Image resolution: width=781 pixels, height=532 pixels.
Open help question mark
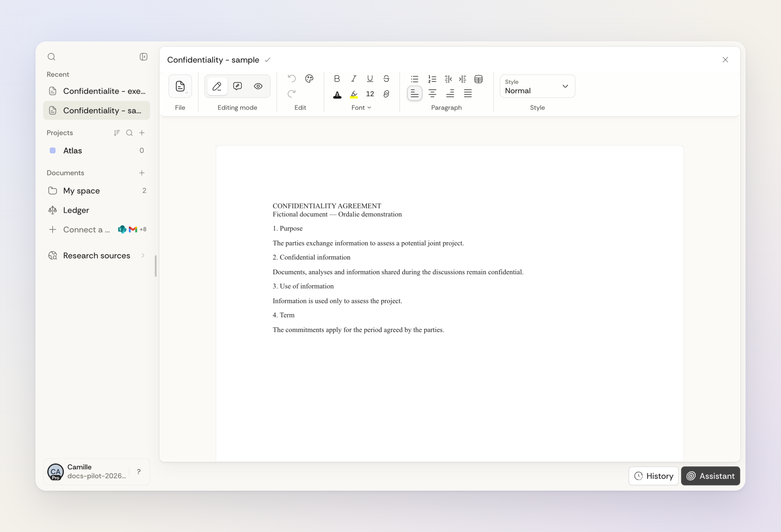[139, 472]
